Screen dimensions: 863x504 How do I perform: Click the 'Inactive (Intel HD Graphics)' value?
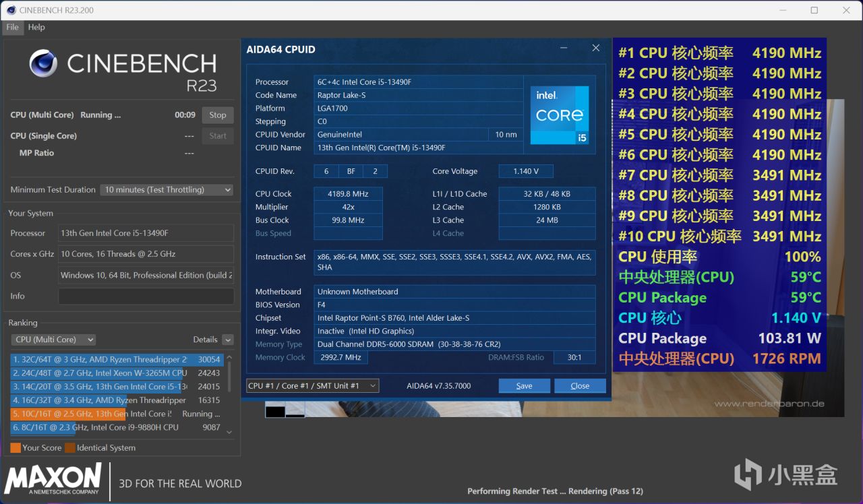tap(454, 331)
